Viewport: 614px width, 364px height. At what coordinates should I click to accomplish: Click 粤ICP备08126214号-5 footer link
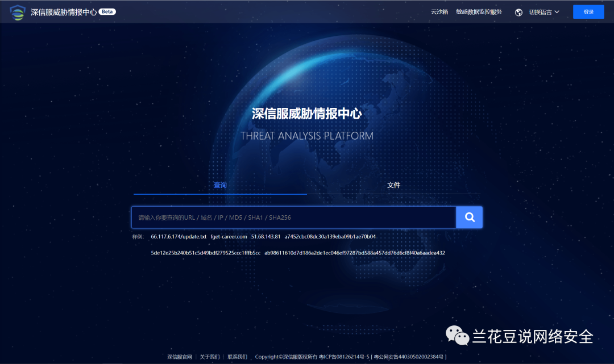click(x=344, y=357)
